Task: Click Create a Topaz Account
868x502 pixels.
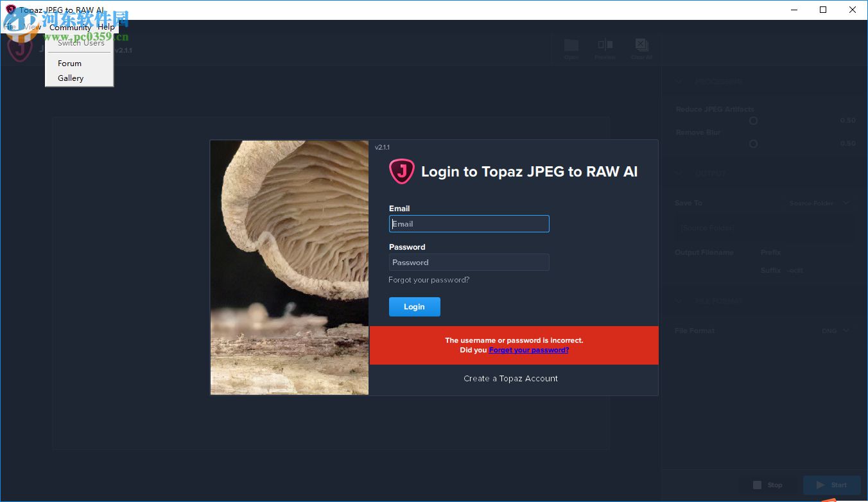Action: (x=510, y=379)
